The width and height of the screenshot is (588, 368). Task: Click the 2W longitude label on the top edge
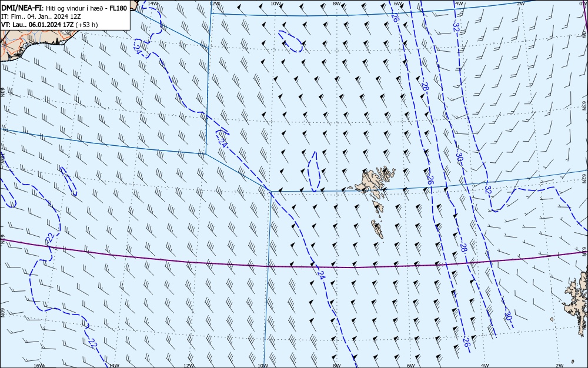click(520, 4)
